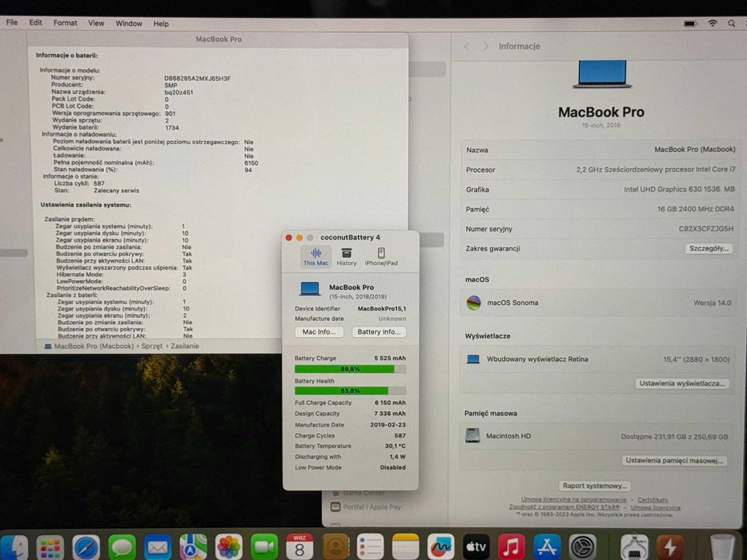Click Mac Info... button in coconutBattery
This screenshot has height=560, width=747.
click(x=319, y=332)
